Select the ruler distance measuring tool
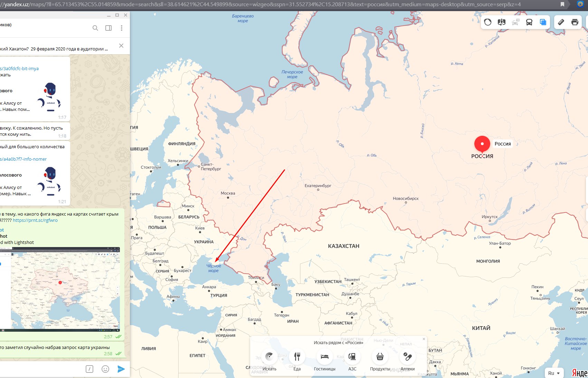The height and width of the screenshot is (378, 588). point(561,22)
